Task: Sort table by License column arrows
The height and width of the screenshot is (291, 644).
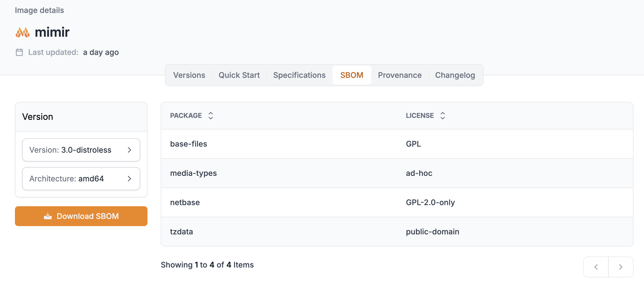Action: [443, 116]
